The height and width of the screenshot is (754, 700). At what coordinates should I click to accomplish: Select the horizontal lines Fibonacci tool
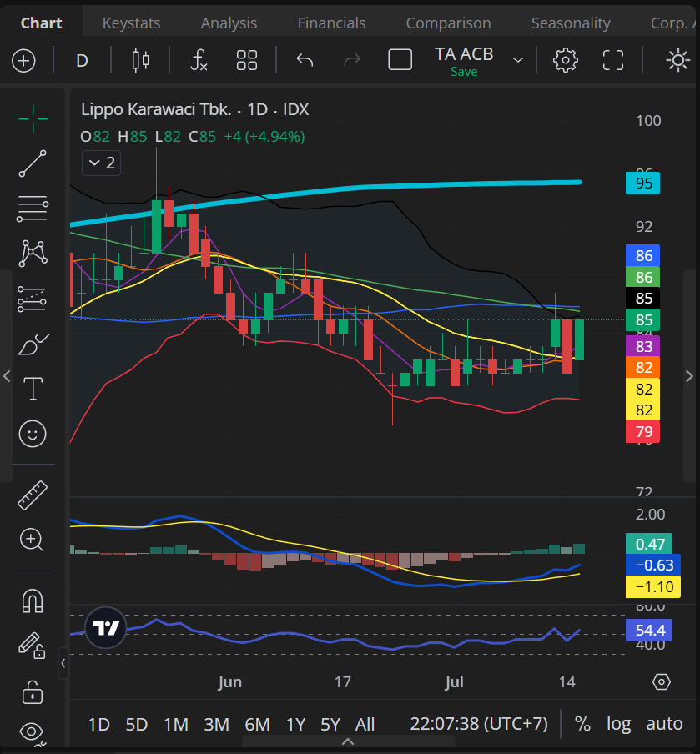[33, 209]
